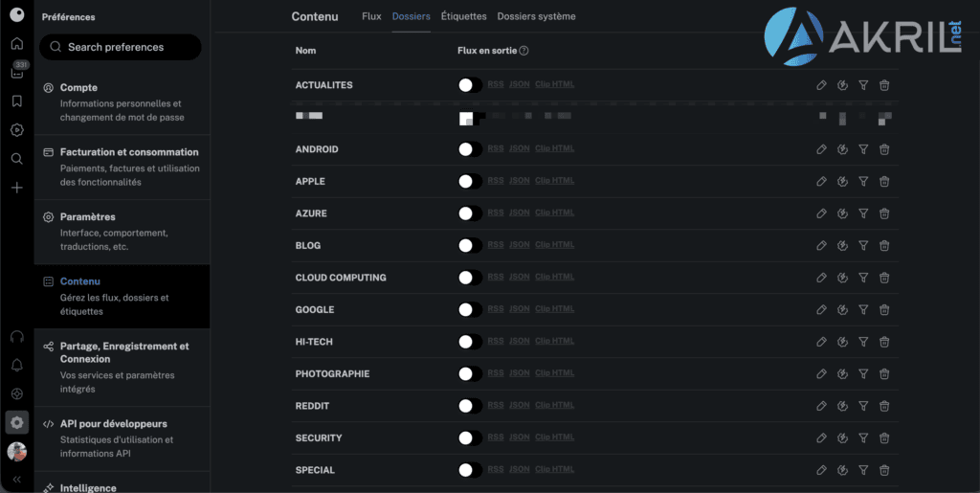The image size is (980, 493).
Task: Click the trash delete icon for SPECIAL
Action: (x=884, y=470)
